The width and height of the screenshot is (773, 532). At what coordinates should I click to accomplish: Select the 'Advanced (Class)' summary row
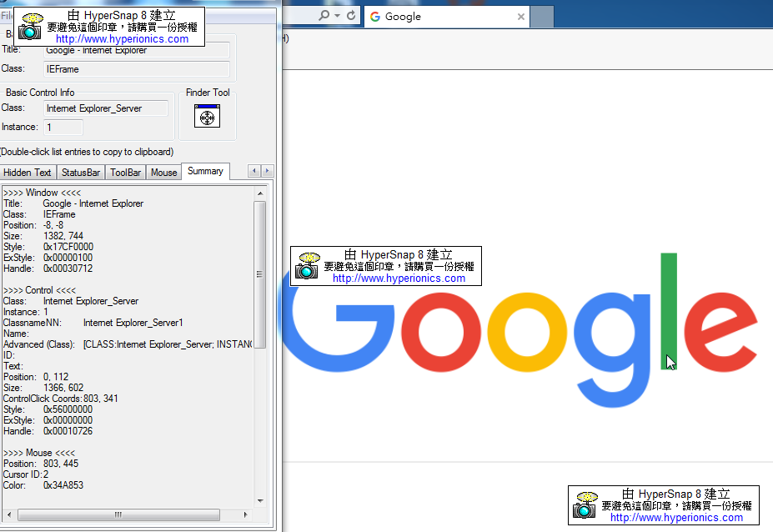click(128, 344)
